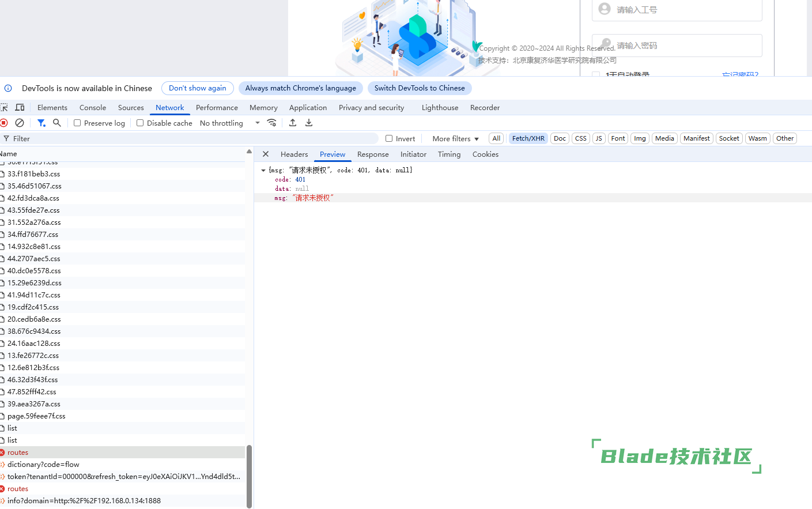Toggle device toolbar icon
Viewport: 812px width, 509px height.
[x=20, y=107]
